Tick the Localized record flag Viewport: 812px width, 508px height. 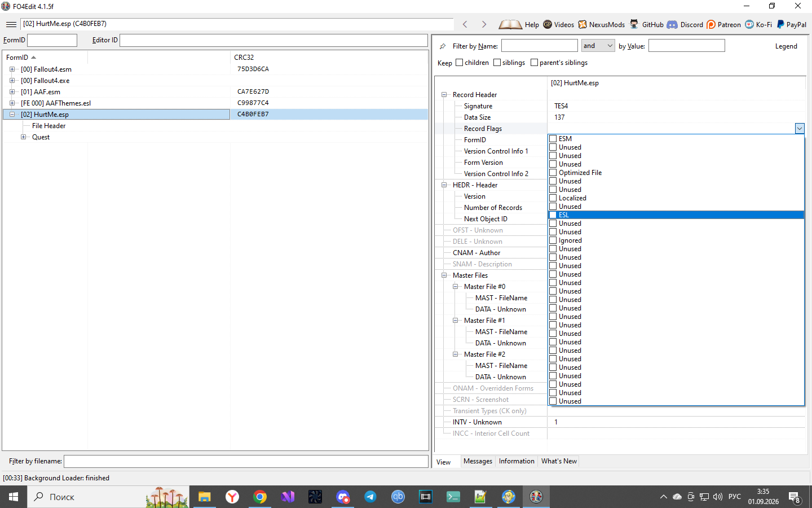[553, 198]
